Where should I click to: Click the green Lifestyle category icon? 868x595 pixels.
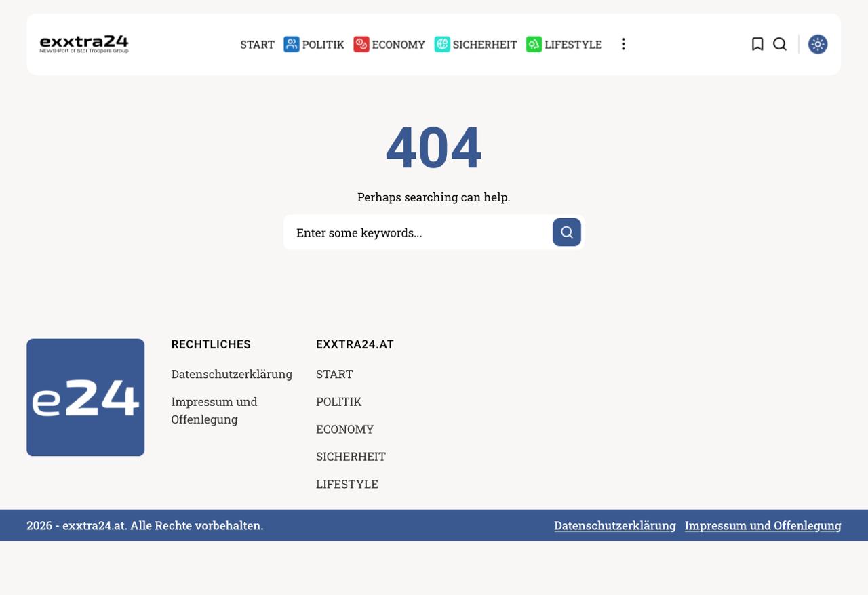(x=534, y=44)
